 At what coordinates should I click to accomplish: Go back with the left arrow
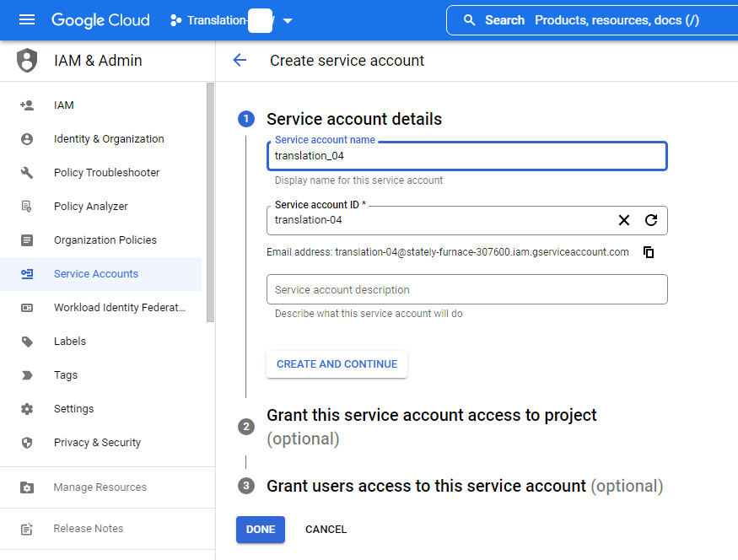pyautogui.click(x=240, y=60)
